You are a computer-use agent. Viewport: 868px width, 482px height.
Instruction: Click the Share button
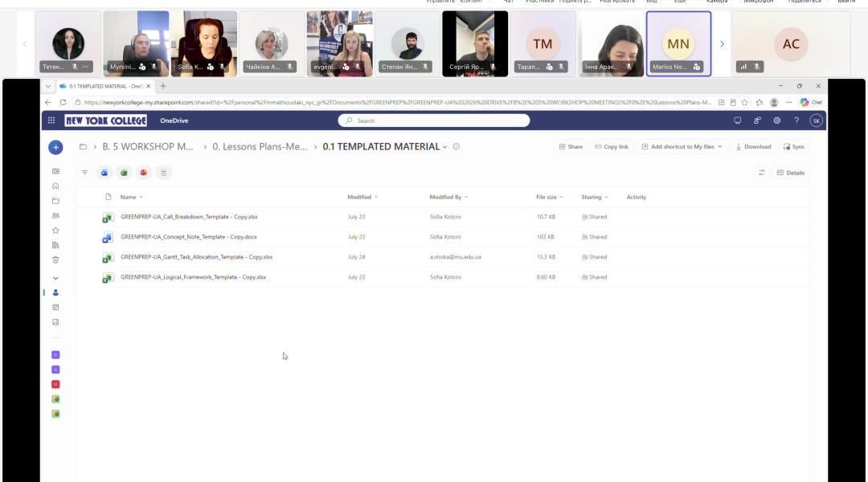coord(571,147)
